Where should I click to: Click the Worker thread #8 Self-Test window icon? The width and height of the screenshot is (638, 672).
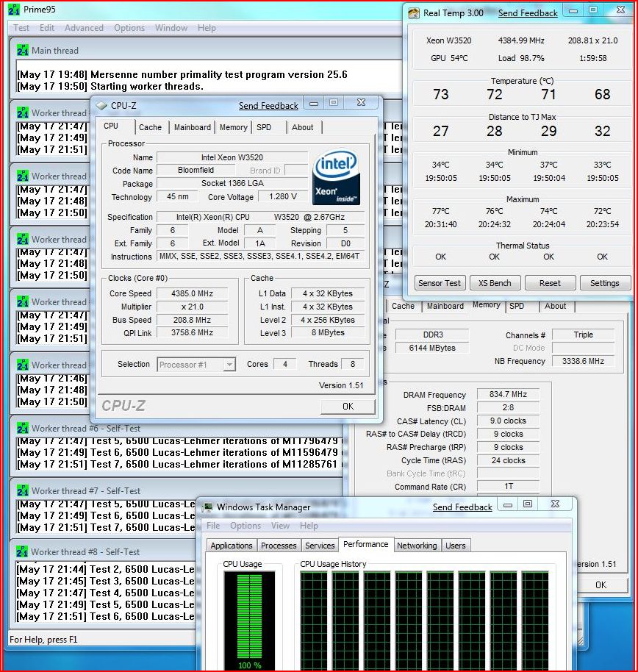click(22, 551)
